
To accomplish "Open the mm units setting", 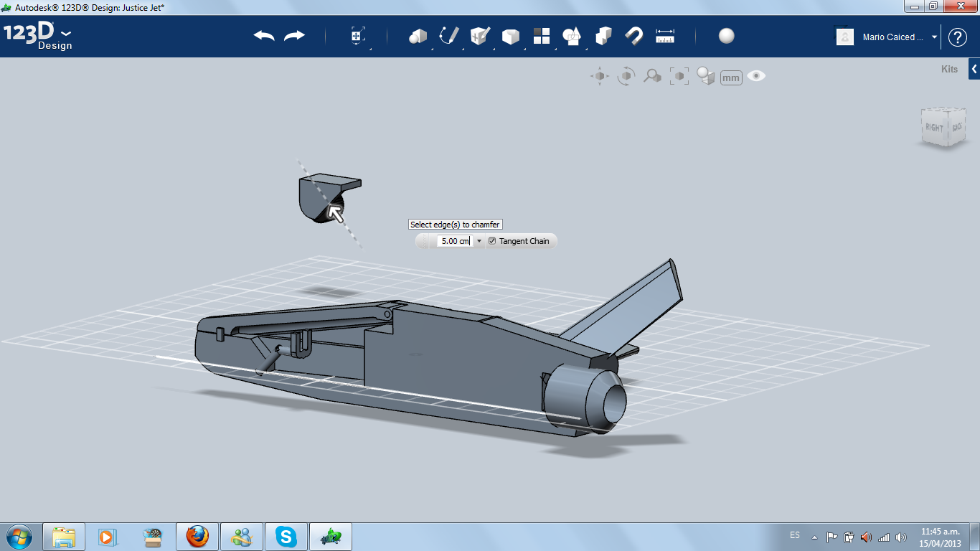I will pos(731,77).
